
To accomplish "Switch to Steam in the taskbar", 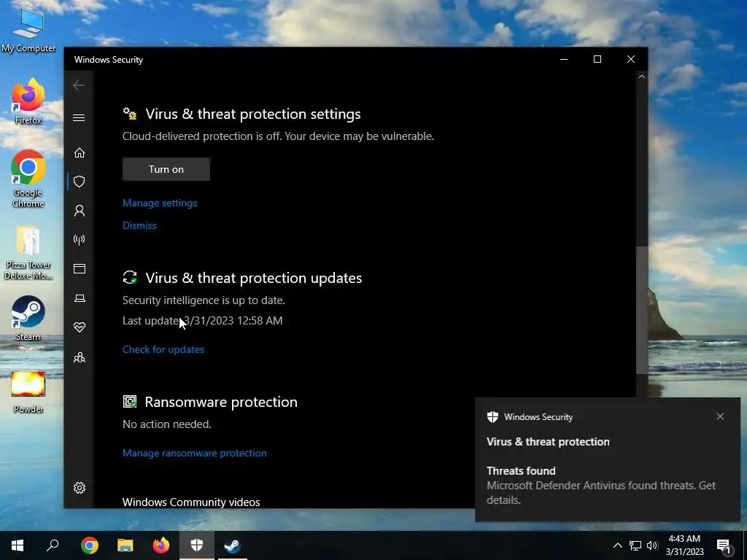I will click(x=233, y=545).
